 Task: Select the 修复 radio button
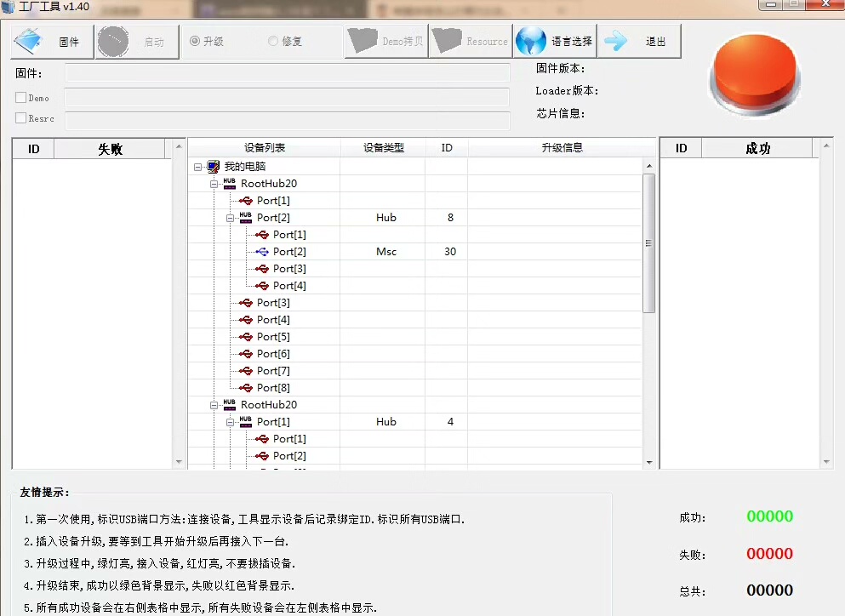click(273, 41)
